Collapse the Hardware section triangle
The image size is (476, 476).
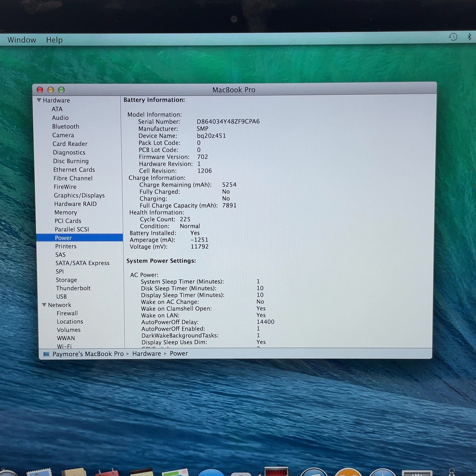(39, 100)
